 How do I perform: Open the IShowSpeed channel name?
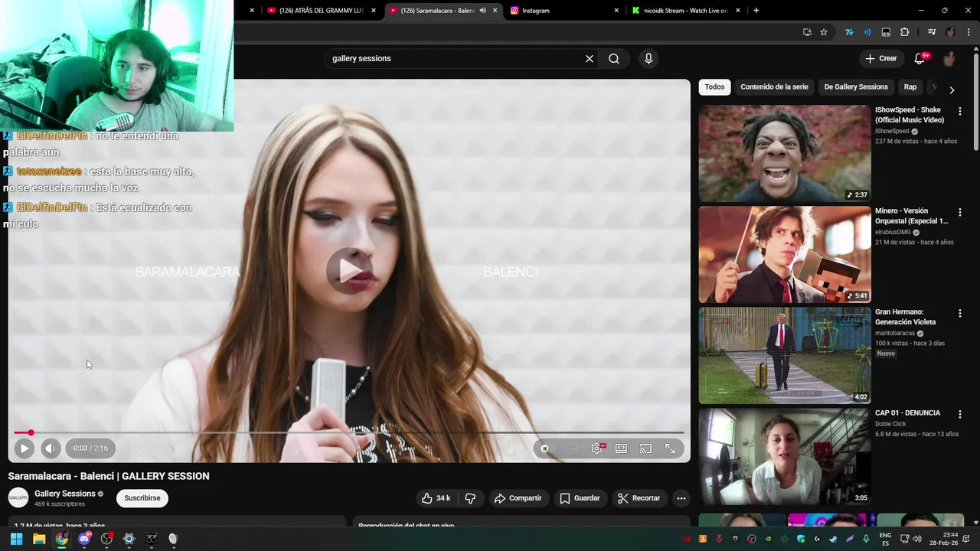(892, 132)
